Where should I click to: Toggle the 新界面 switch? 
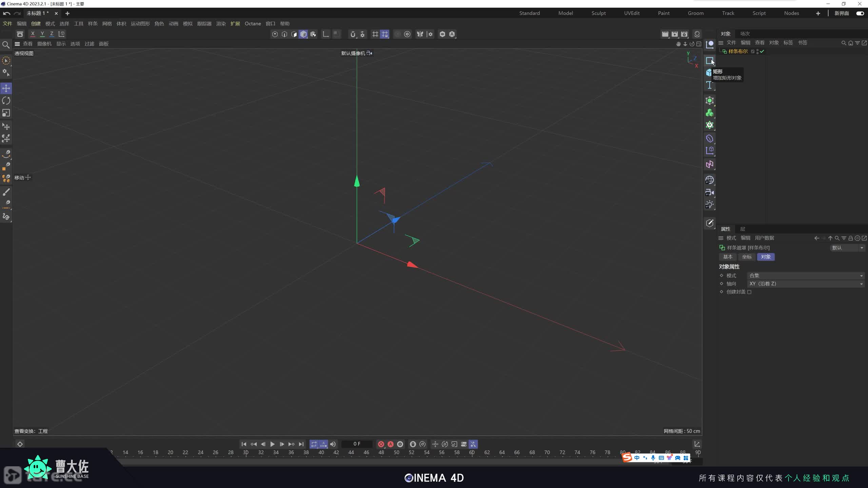[x=860, y=13]
